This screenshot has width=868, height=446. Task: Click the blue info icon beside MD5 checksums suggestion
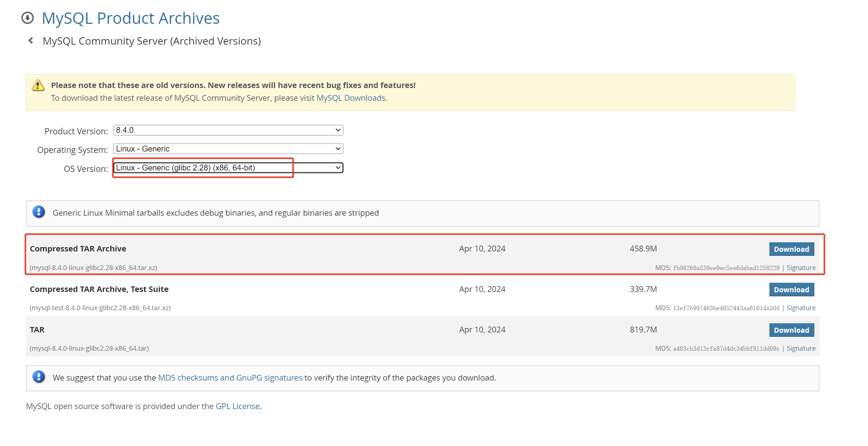click(x=39, y=377)
